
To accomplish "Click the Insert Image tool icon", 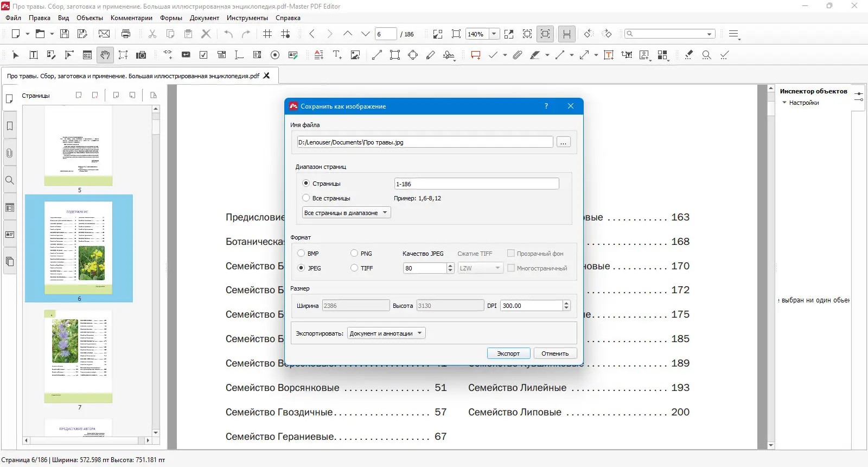I will pyautogui.click(x=355, y=55).
